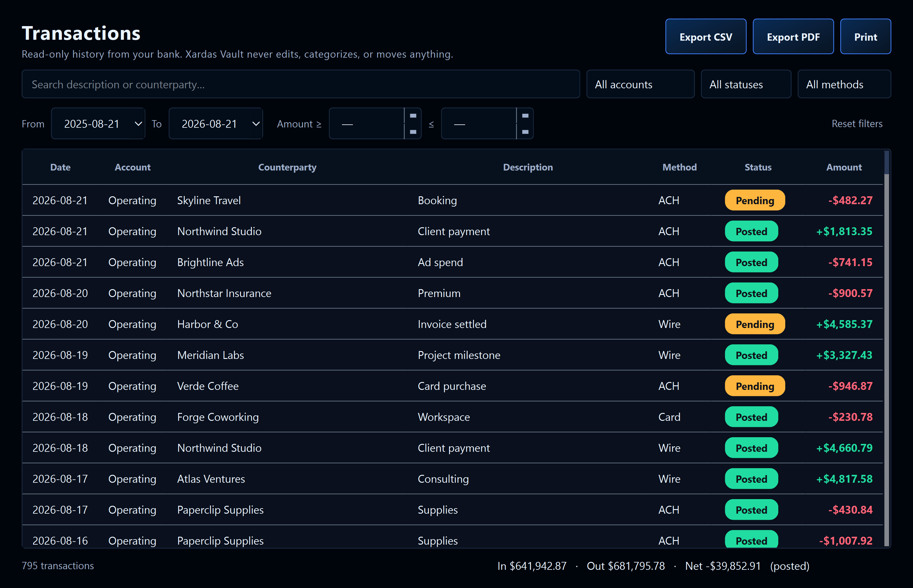The image size is (913, 588).
Task: Click the Posted badge for Brightline Ads
Action: [751, 262]
